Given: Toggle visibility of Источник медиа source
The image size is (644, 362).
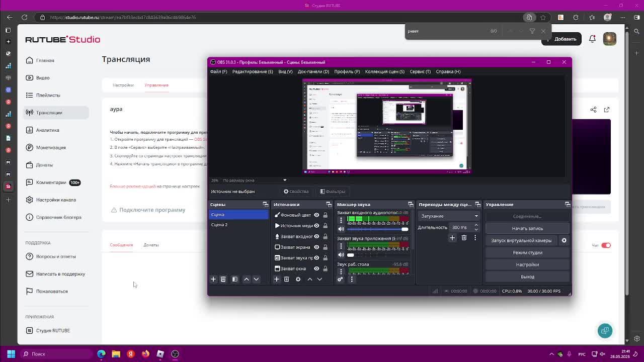Looking at the screenshot, I should pos(316,226).
